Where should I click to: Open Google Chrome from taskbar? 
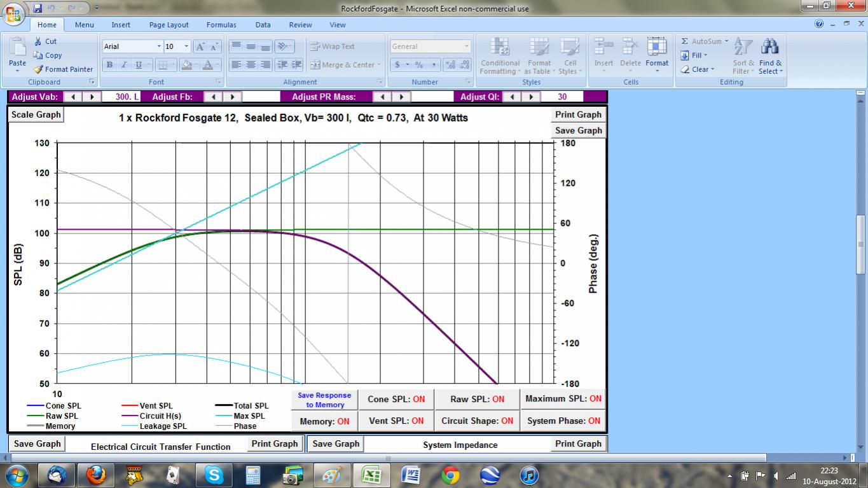point(450,475)
